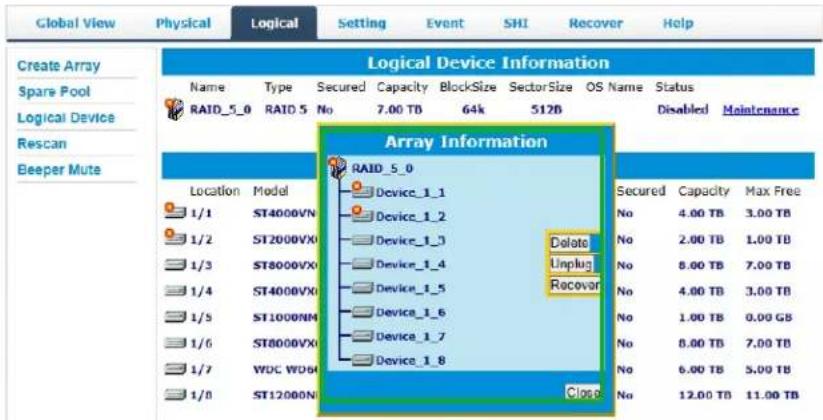Click the Recover button in Array Information
Viewport: 823px width, 420px height.
(574, 285)
